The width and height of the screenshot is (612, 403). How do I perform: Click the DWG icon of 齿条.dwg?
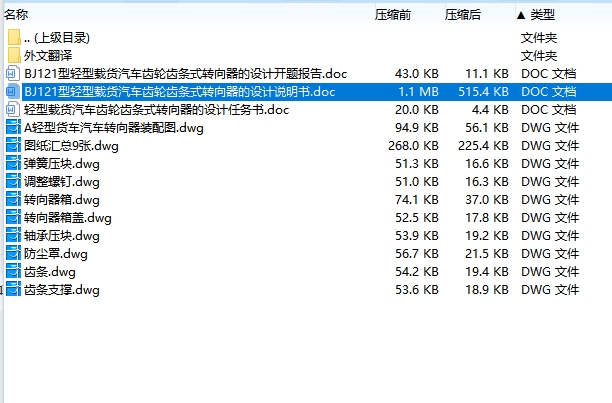tap(13, 272)
